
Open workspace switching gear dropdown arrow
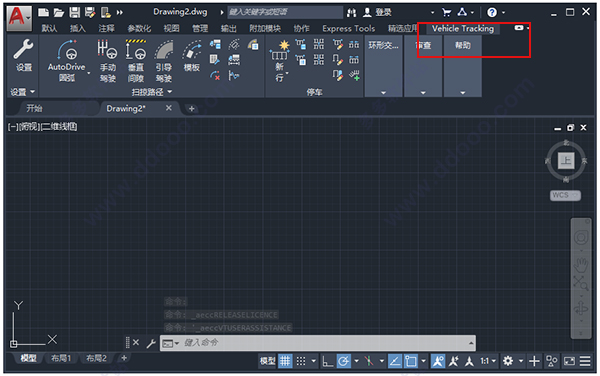tap(521, 361)
